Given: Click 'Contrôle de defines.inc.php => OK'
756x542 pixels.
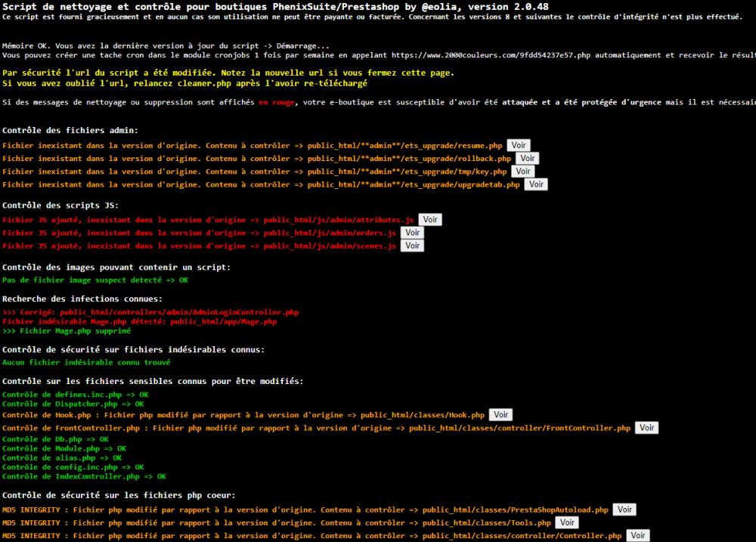Looking at the screenshot, I should 75,395.
